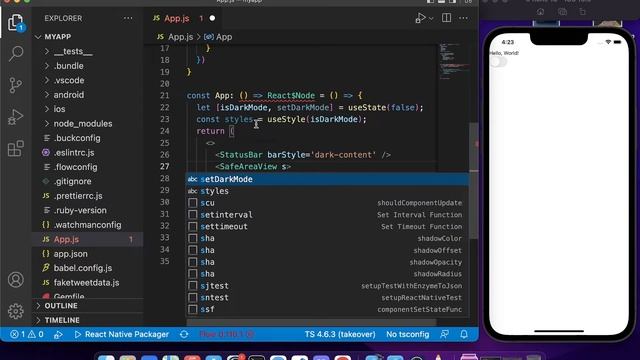Choose setDarkMode autocomplete suggestion
Image resolution: width=640 pixels, height=360 pixels.
click(x=327, y=179)
